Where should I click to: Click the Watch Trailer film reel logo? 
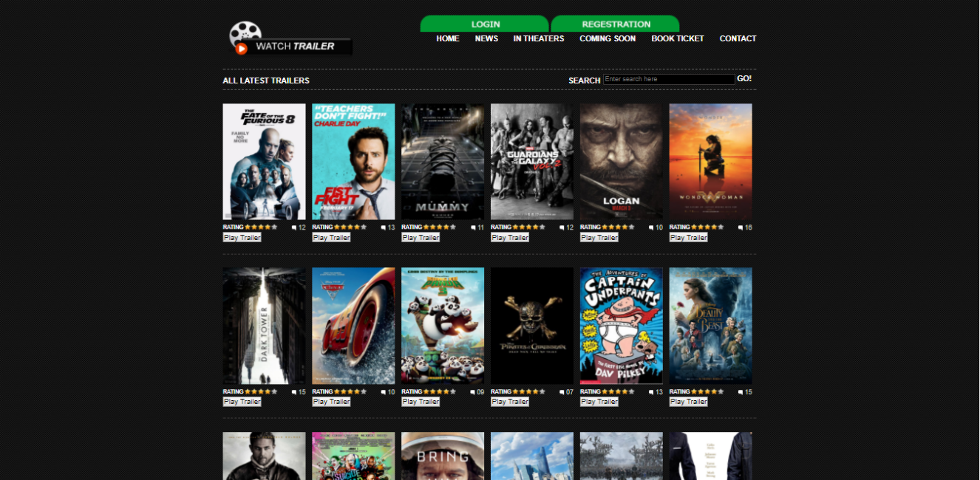point(290,38)
